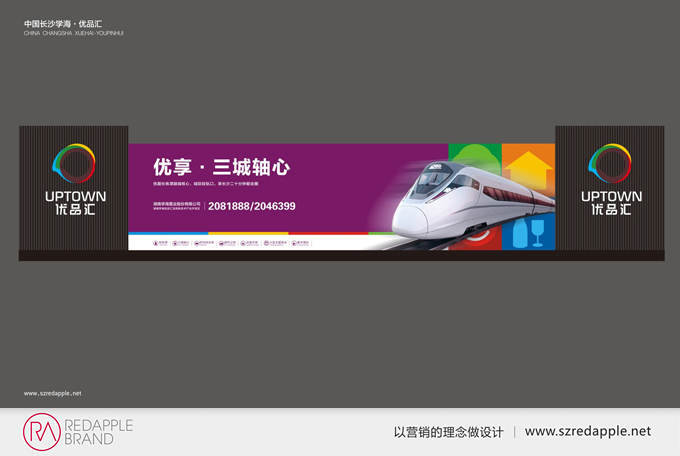Click the yellow house arrow icon
680x456 pixels.
528,170
